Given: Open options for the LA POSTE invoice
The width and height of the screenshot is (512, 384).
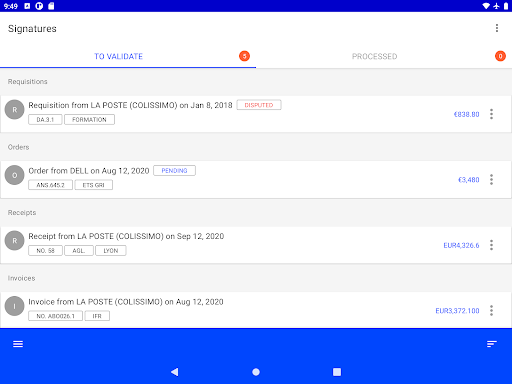Looking at the screenshot, I should click(491, 311).
